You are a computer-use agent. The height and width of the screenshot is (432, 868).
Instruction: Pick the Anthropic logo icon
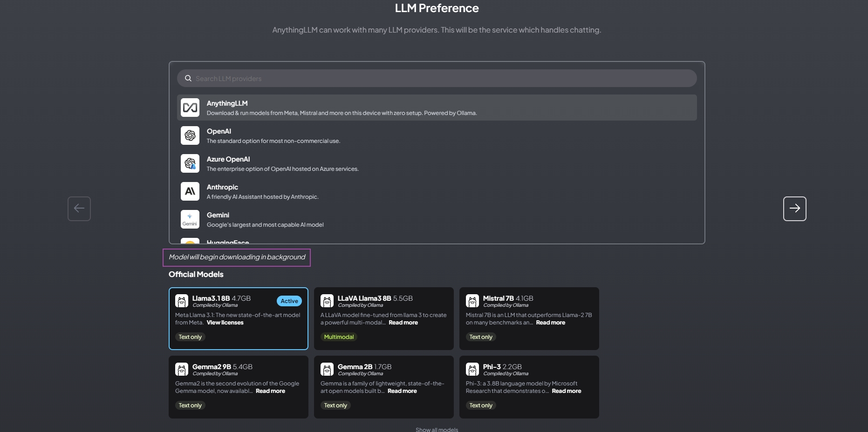tap(190, 191)
